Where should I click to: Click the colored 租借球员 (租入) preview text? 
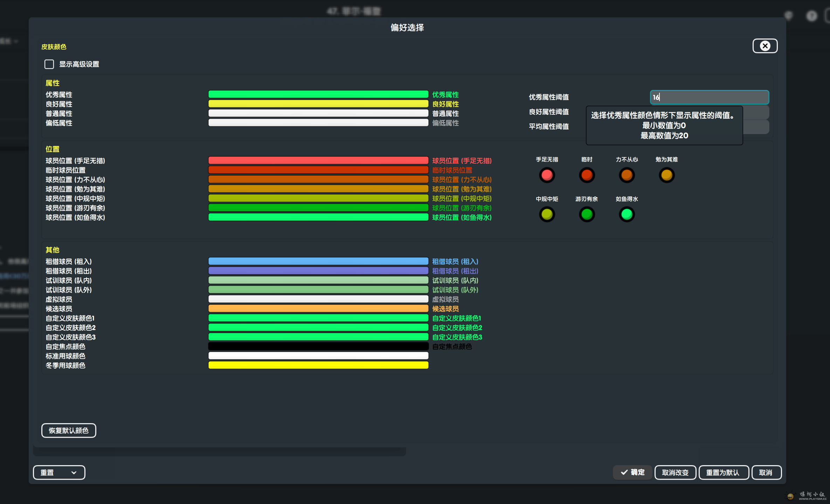click(x=455, y=261)
